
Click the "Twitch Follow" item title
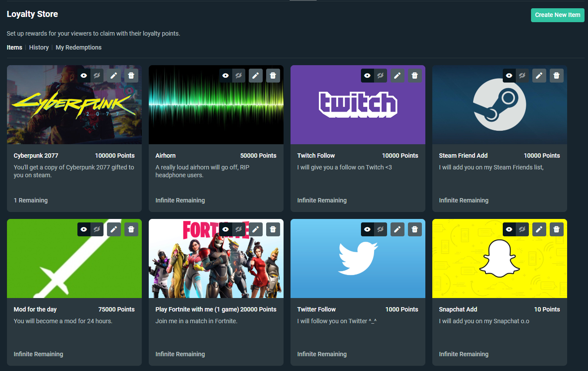[x=316, y=156]
